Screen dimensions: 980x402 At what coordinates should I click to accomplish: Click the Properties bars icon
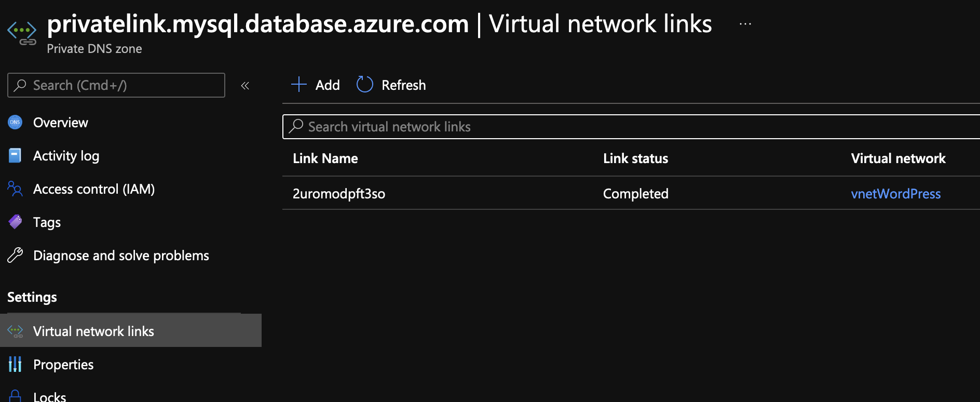[15, 364]
